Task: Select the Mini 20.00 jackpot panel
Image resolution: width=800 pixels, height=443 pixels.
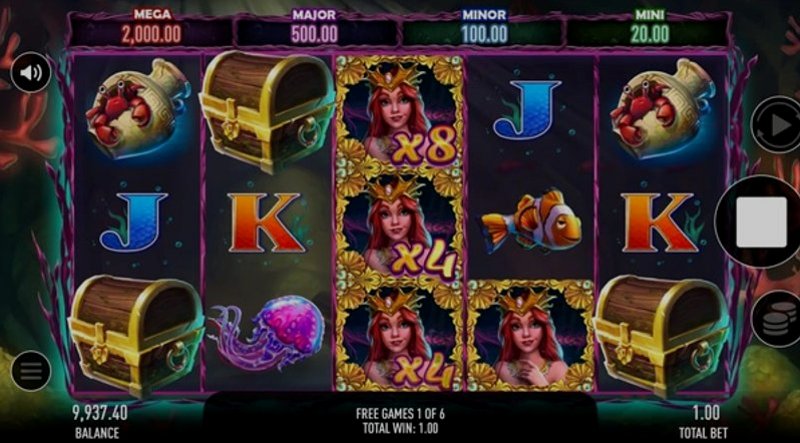Action: 649,28
